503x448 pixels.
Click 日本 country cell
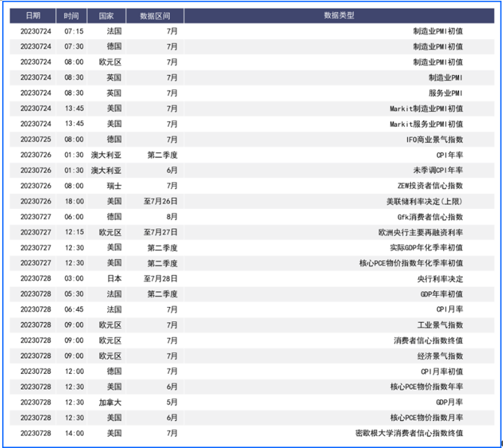click(x=115, y=279)
